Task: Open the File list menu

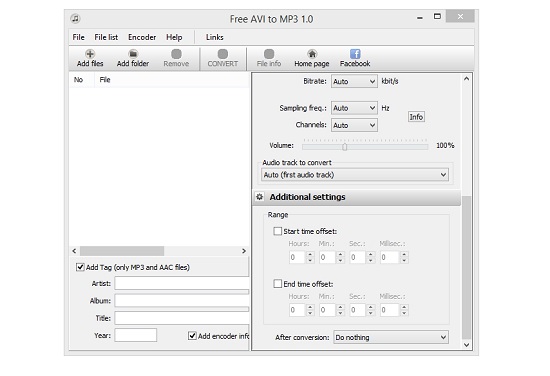Action: [106, 37]
